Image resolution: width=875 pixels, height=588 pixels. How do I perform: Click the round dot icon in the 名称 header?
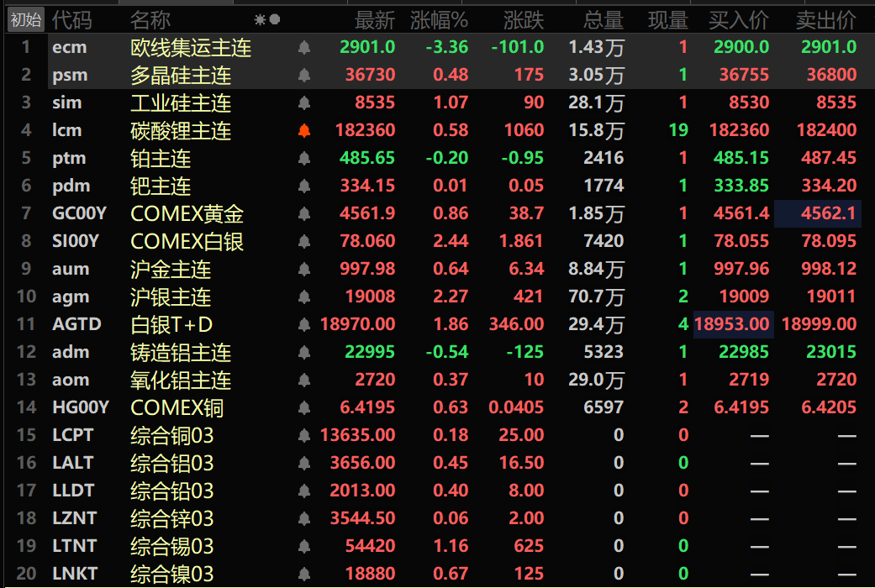[274, 20]
